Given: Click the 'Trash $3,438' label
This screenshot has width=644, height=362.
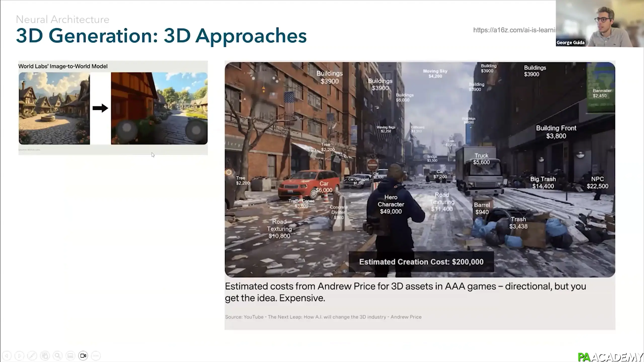Looking at the screenshot, I should [x=518, y=223].
